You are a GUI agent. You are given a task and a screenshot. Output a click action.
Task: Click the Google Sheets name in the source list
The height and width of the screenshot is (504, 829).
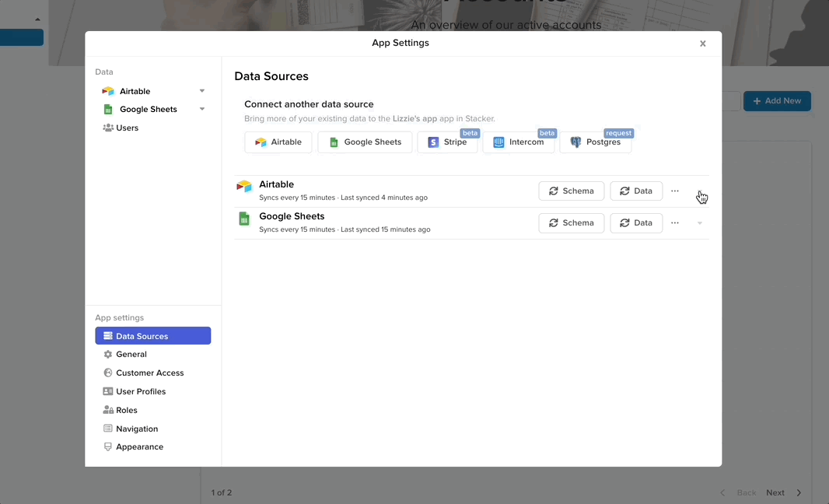pos(292,215)
